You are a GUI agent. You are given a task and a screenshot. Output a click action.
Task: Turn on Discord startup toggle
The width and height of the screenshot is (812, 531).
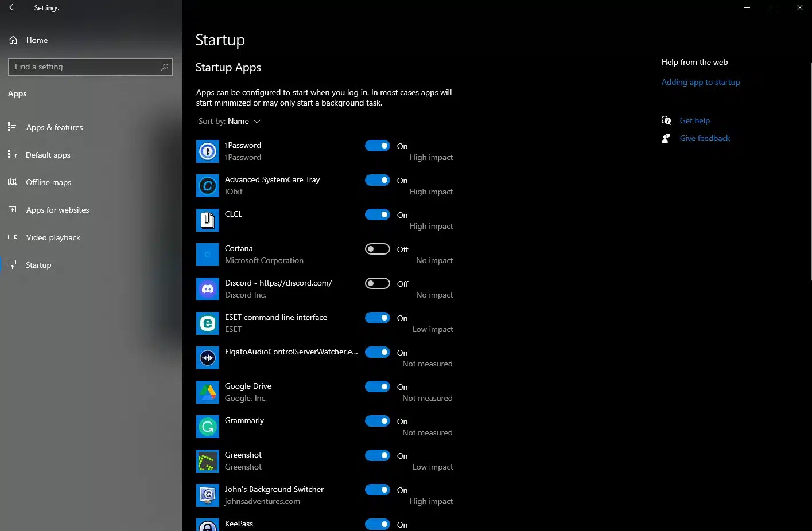click(378, 283)
